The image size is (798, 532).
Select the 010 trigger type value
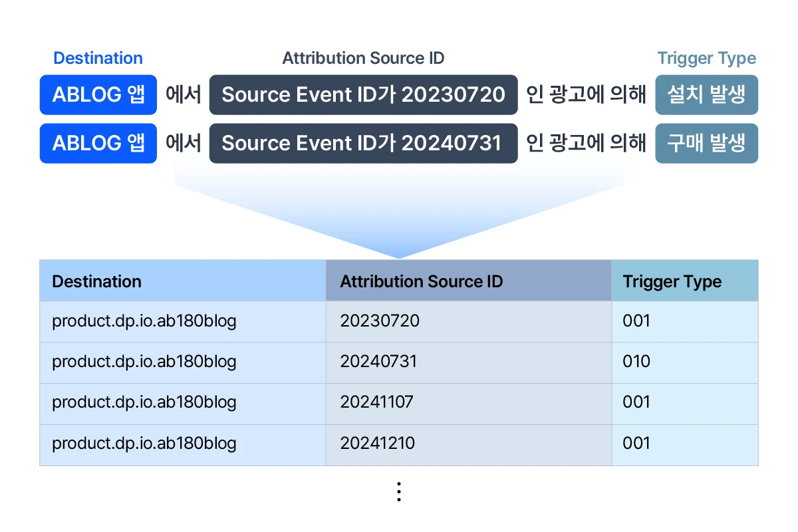636,362
